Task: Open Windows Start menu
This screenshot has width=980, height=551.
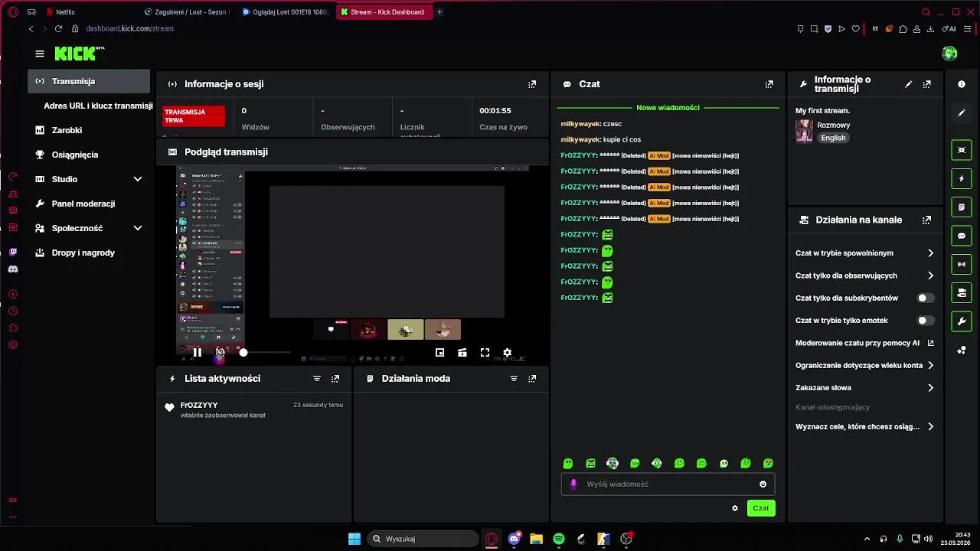Action: click(354, 539)
